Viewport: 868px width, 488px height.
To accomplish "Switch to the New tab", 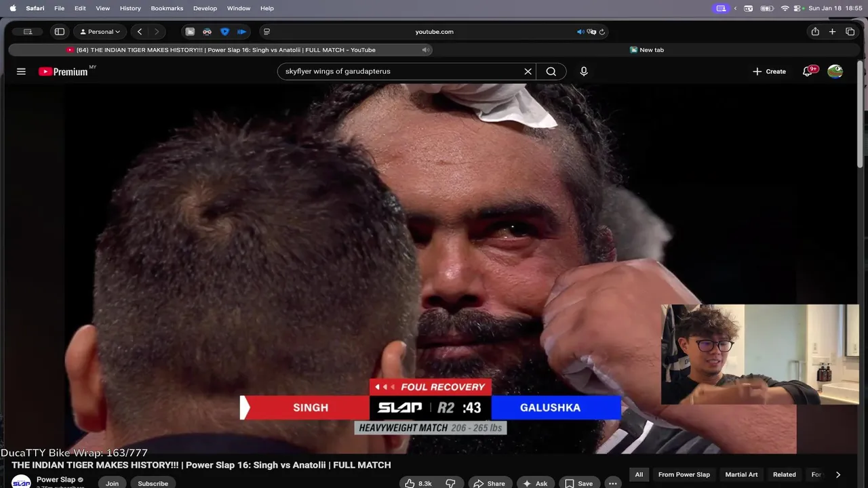I will (x=647, y=50).
